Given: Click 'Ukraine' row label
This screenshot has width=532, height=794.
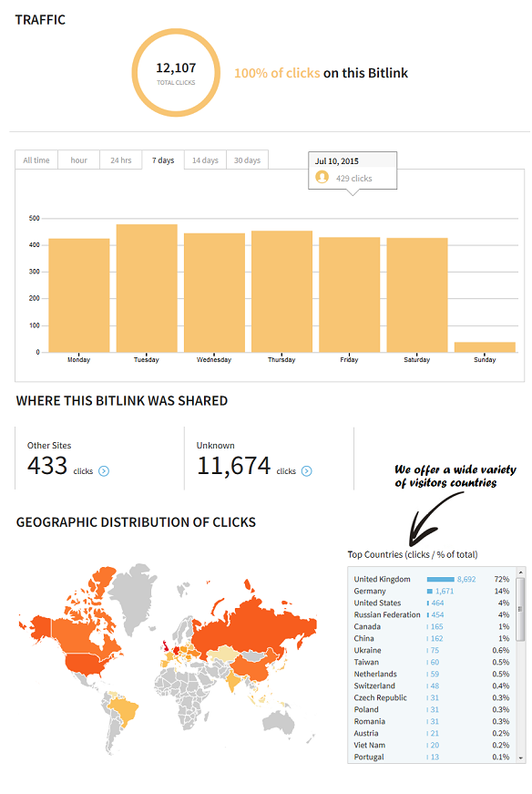Looking at the screenshot, I should click(367, 650).
